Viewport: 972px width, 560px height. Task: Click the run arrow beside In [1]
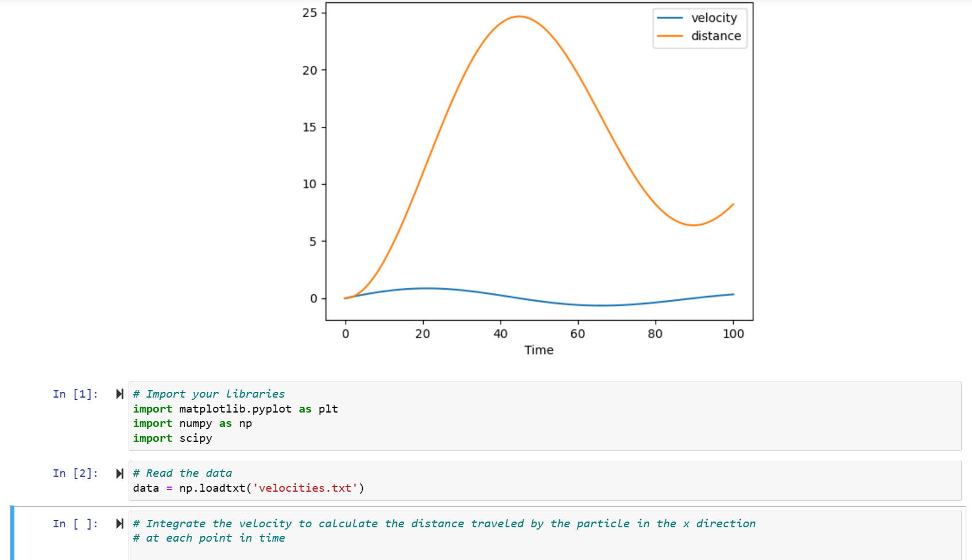119,394
